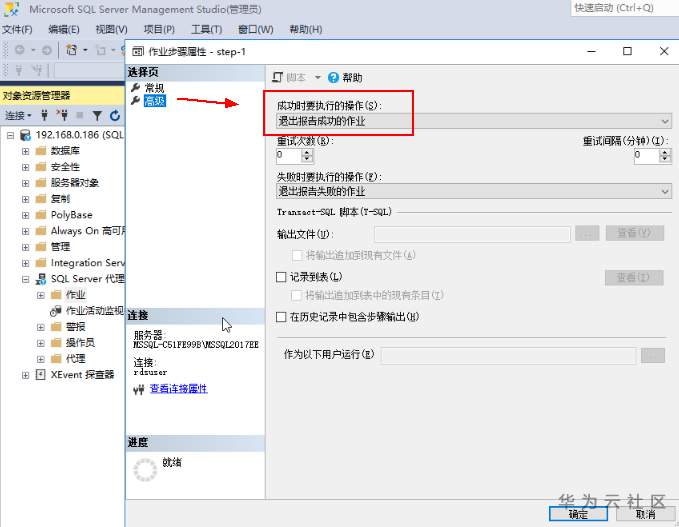Open the 查看连接属性 link
The width and height of the screenshot is (679, 527).
point(178,389)
